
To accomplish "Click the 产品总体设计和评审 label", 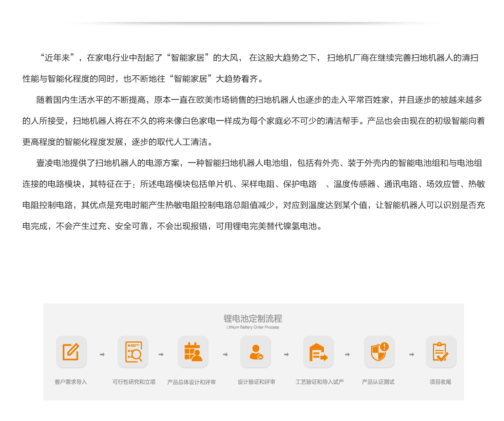I will [x=191, y=382].
